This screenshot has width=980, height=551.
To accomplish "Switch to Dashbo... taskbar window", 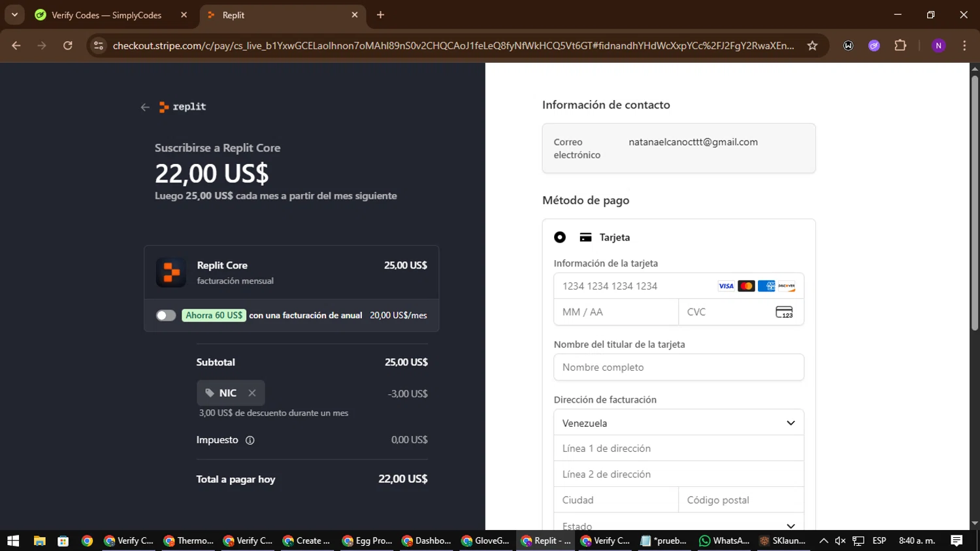I will 427,541.
